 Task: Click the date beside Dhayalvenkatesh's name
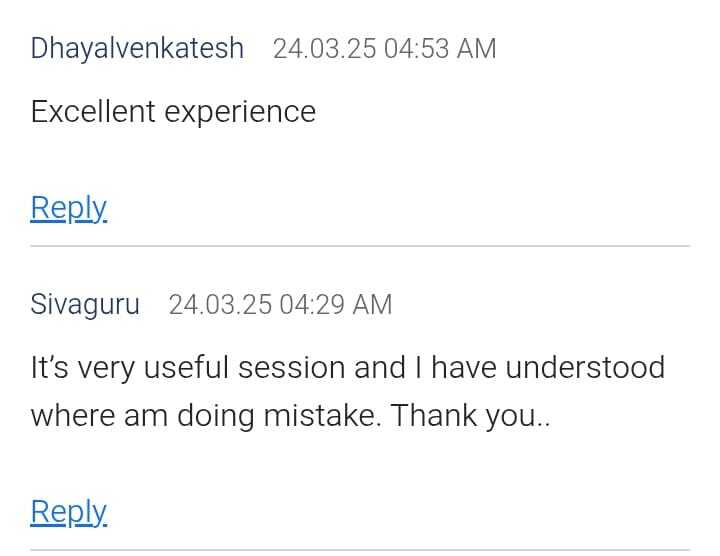click(324, 48)
